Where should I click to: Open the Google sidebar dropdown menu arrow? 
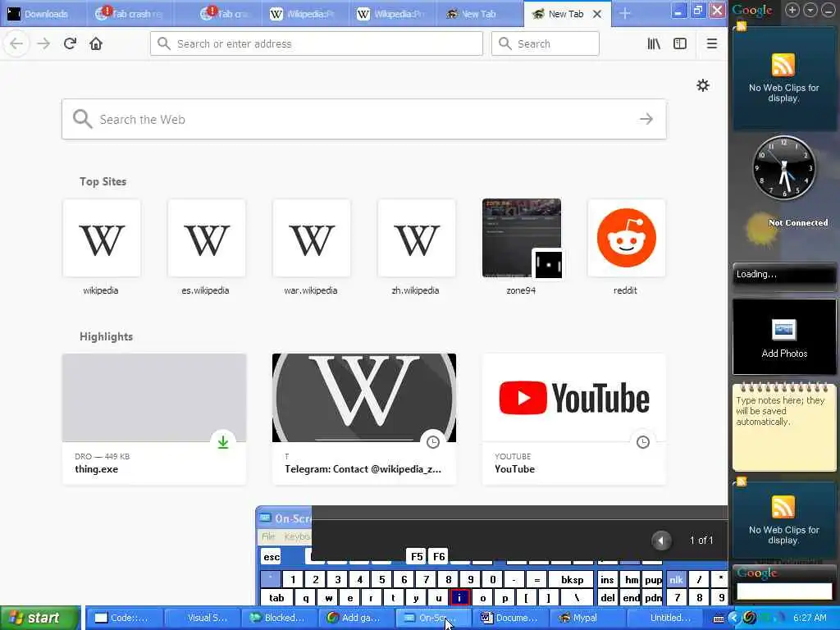(x=810, y=10)
